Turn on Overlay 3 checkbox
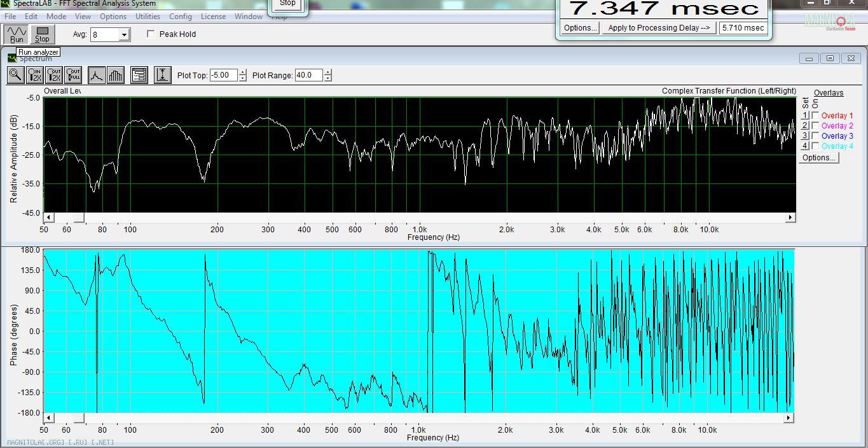Image resolution: width=868 pixels, height=448 pixels. pos(816,136)
